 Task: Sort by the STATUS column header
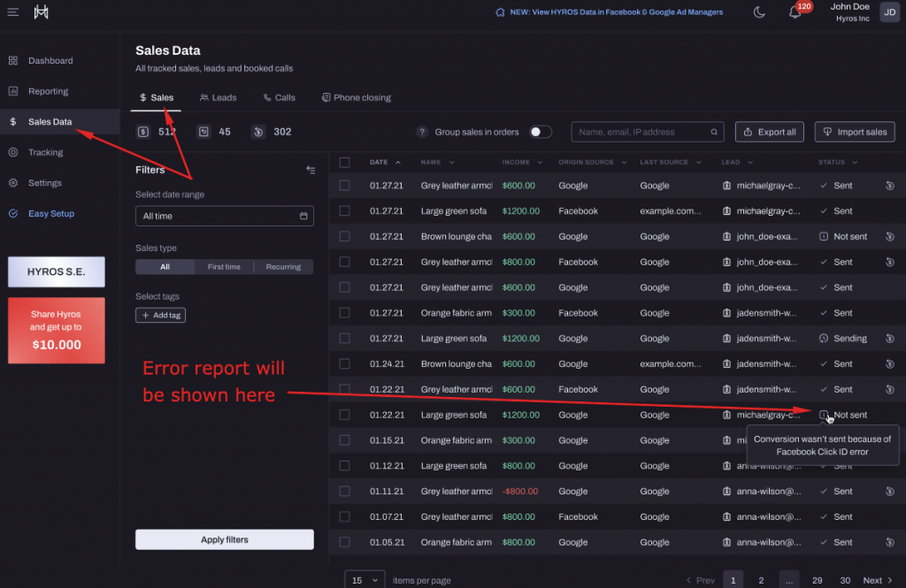[838, 163]
